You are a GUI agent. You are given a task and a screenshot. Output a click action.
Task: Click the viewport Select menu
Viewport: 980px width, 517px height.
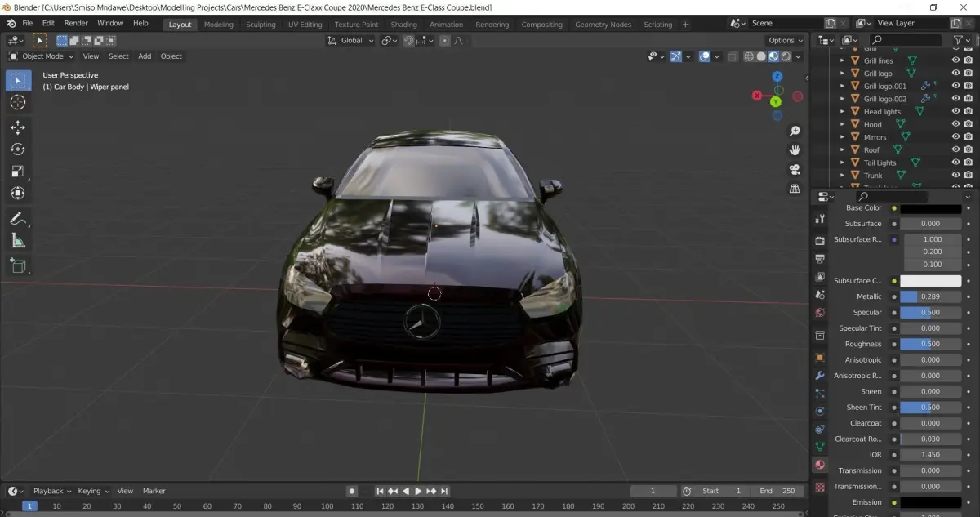(x=118, y=56)
